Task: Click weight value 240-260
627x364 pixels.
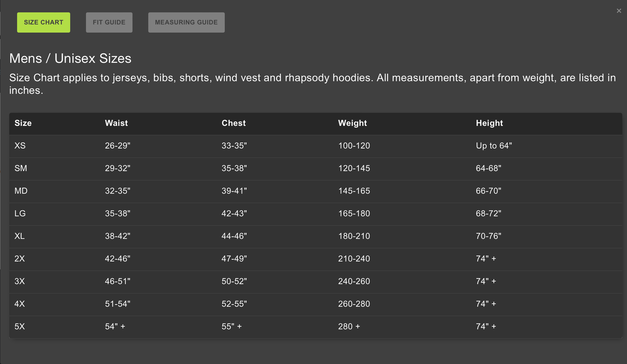Action: (354, 281)
